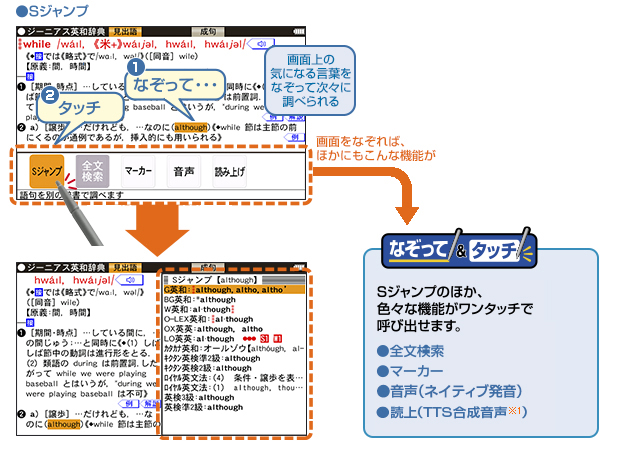This screenshot has width=630, height=455.
Task: Click battery indicator in upper screen header
Action: pos(299,31)
